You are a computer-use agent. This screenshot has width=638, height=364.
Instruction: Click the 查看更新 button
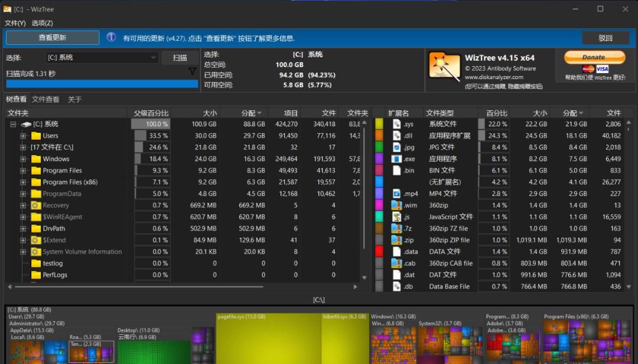point(52,37)
